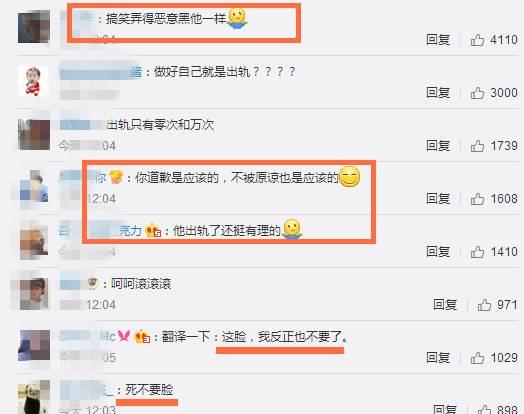The image size is (524, 414).
Task: Like the comment showing 1739 likes
Action: 477,146
